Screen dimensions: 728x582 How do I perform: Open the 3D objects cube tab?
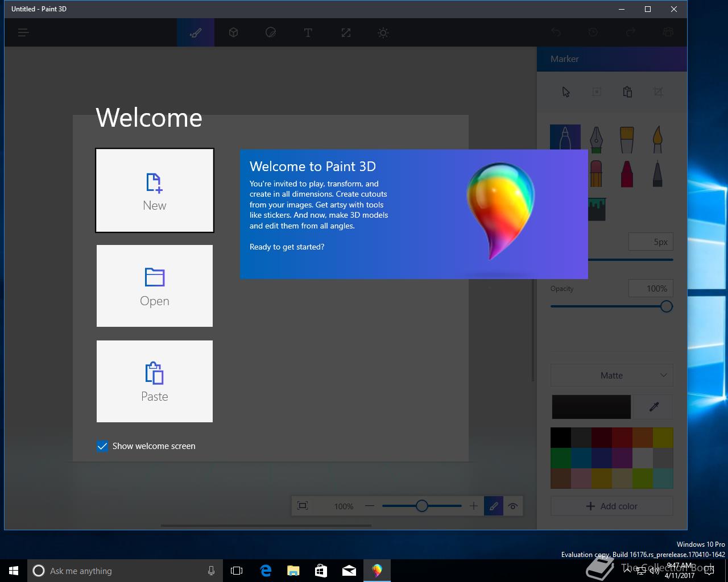click(233, 32)
